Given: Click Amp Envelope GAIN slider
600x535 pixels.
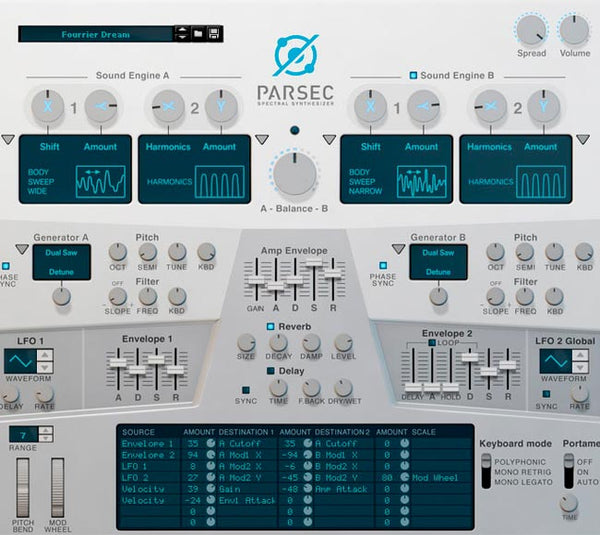Looking at the screenshot, I should pos(256,281).
